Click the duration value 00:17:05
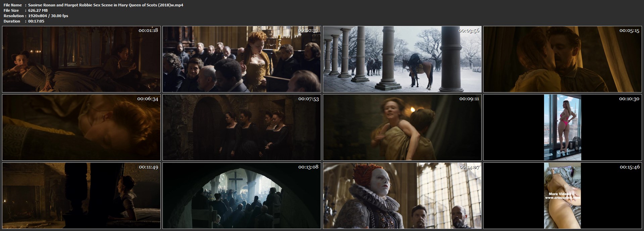Viewport: 644px width, 231px height. pyautogui.click(x=36, y=21)
